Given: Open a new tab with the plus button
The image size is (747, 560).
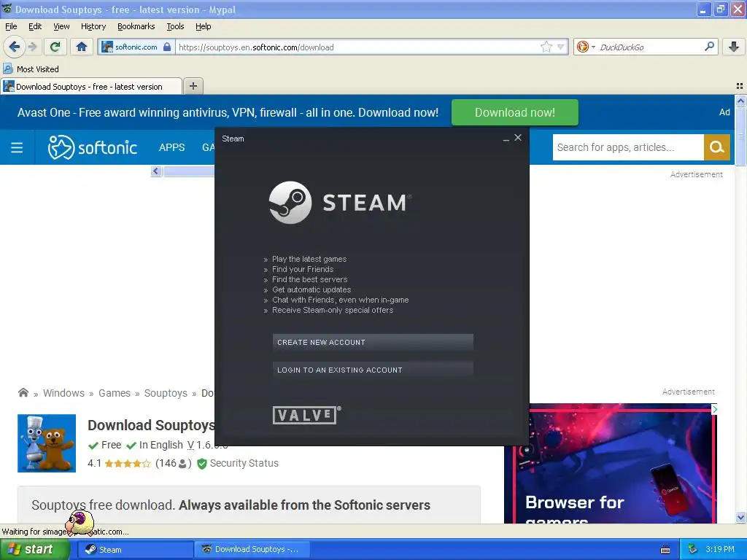Looking at the screenshot, I should pos(193,86).
